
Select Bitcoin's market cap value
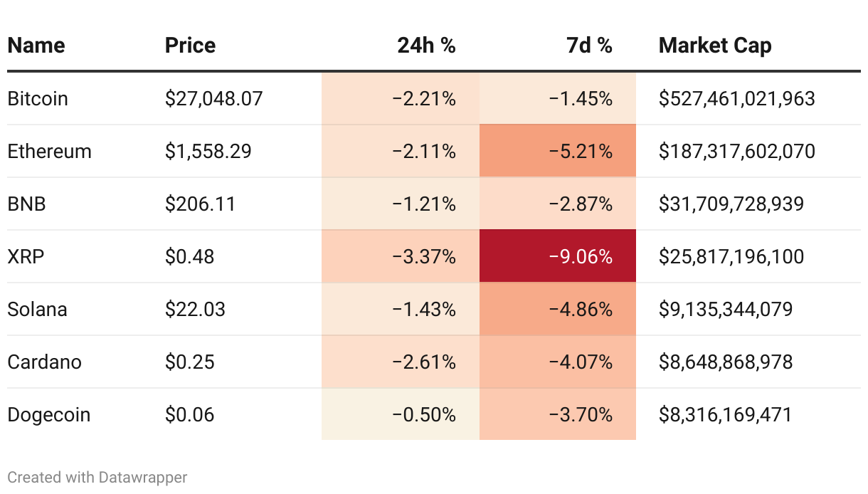(737, 98)
